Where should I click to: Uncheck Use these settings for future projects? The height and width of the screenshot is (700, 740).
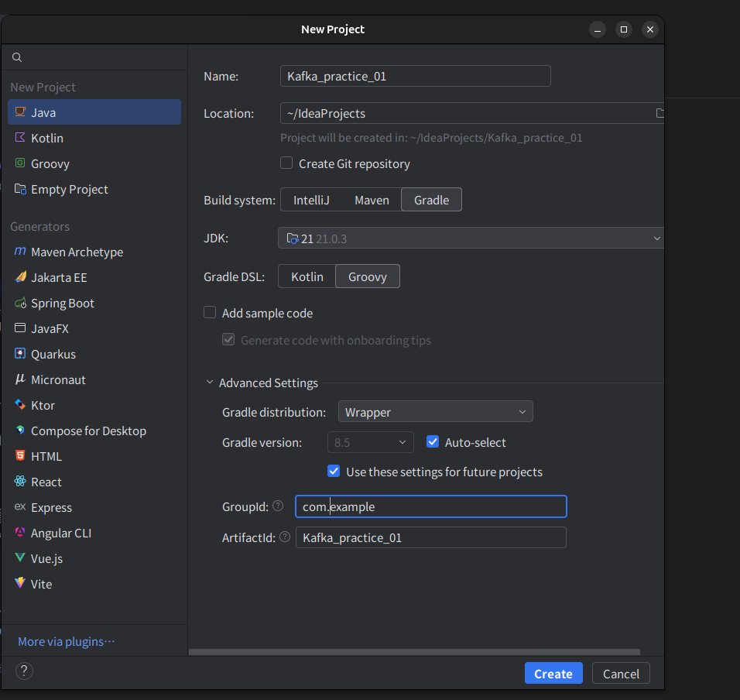[x=334, y=472]
